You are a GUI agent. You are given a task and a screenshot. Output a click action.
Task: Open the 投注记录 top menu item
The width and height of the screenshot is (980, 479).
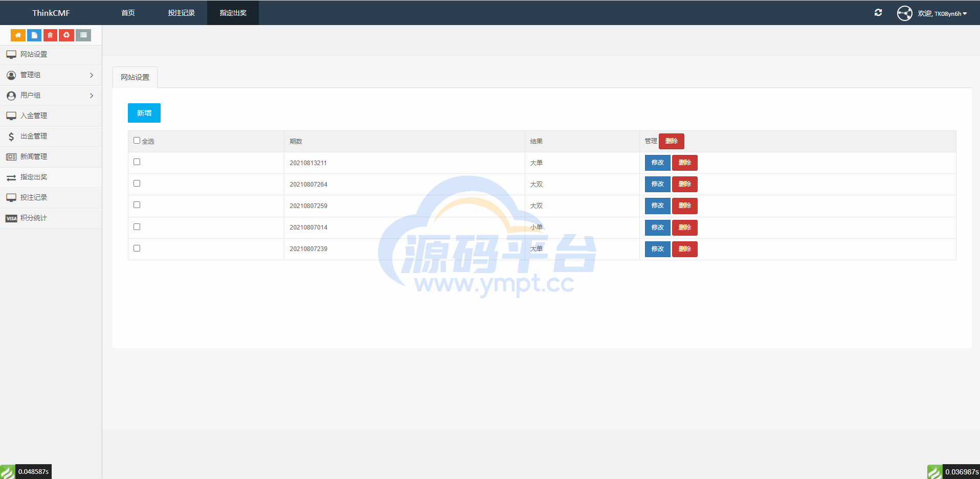pos(182,13)
